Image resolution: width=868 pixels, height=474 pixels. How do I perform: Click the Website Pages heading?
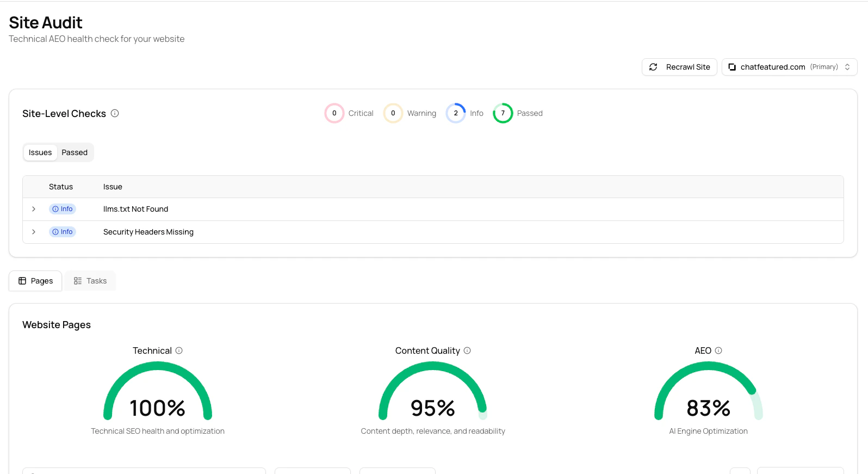click(57, 325)
